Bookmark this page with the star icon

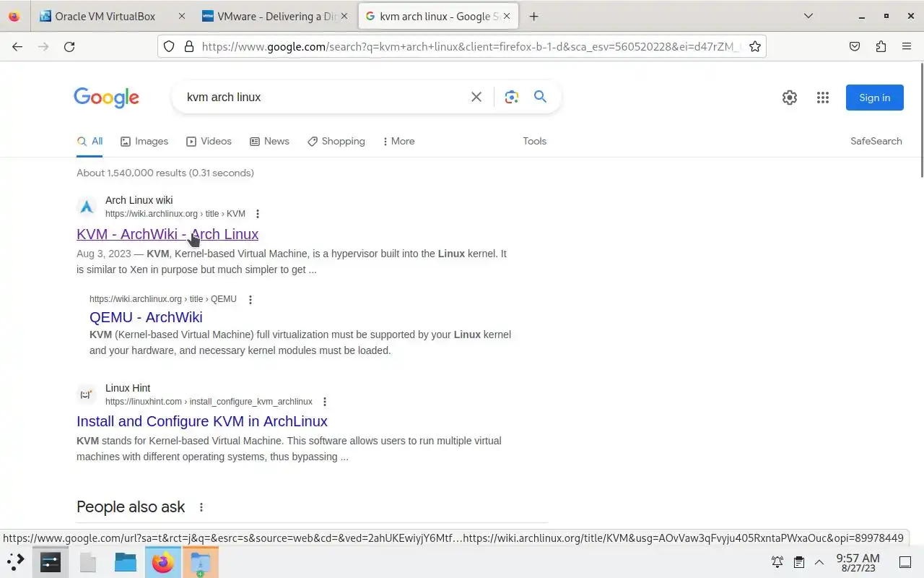[754, 46]
